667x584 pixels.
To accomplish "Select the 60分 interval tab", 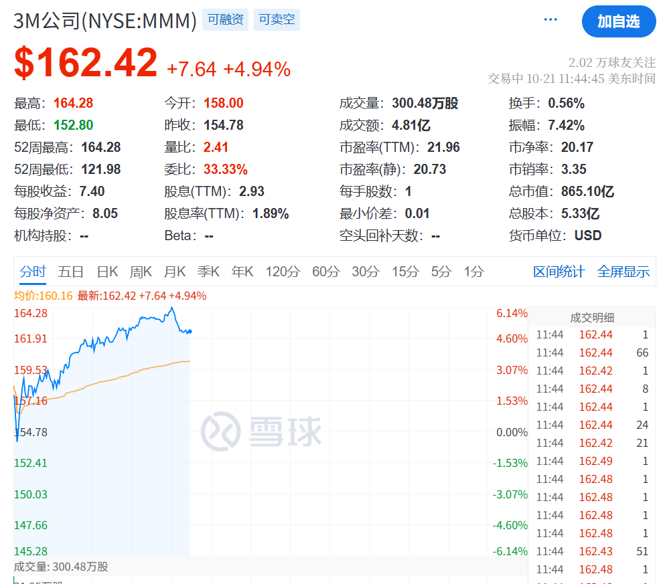I will pyautogui.click(x=326, y=271).
